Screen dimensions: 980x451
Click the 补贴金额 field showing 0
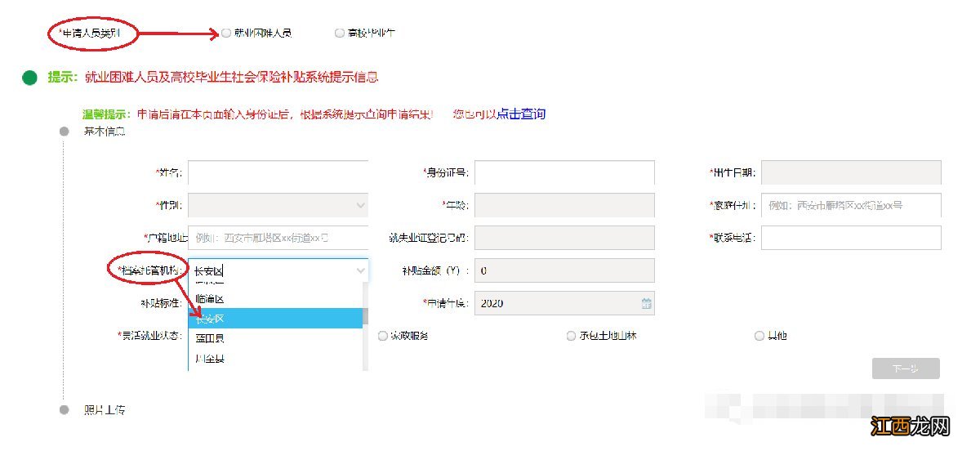564,271
